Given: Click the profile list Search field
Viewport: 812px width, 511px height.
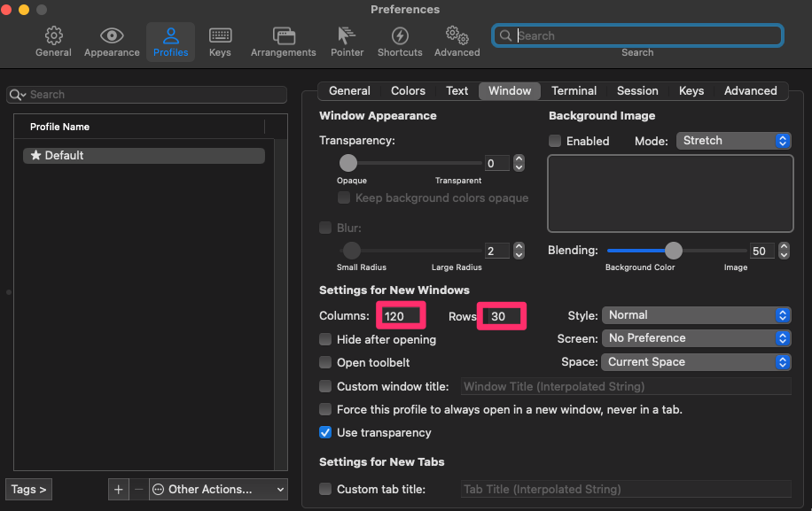Looking at the screenshot, I should point(146,95).
